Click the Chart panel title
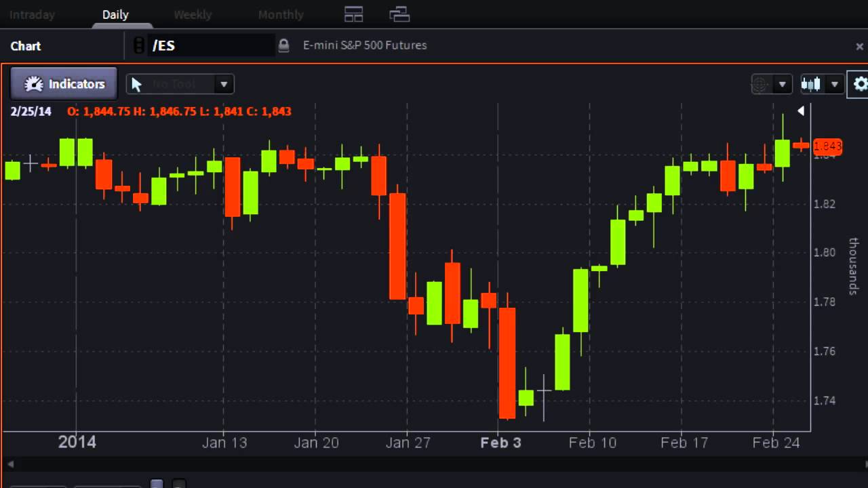The height and width of the screenshot is (488, 868). coord(26,46)
